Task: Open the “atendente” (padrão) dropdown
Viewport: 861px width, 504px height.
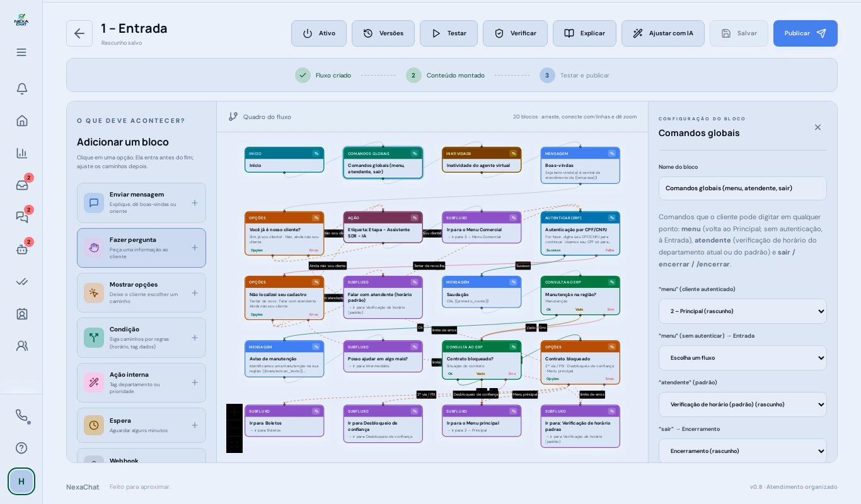Action: pos(743,404)
